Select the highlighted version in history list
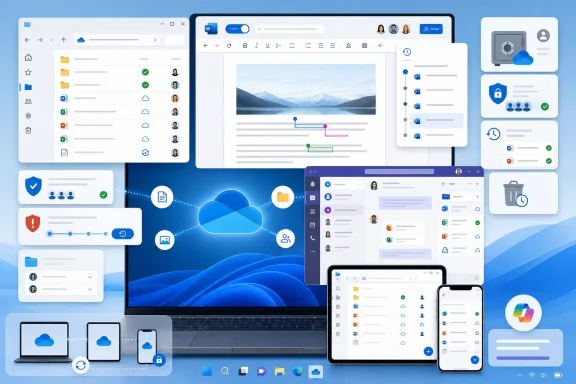The height and width of the screenshot is (384, 576). click(x=437, y=121)
